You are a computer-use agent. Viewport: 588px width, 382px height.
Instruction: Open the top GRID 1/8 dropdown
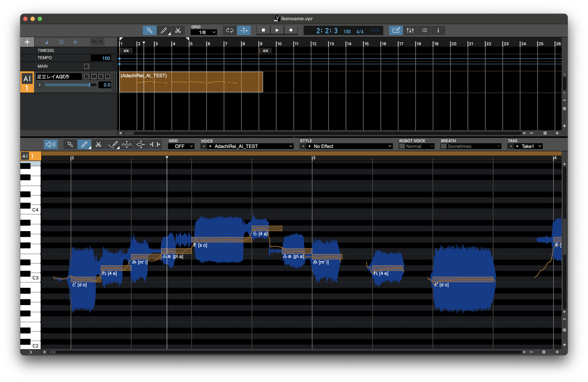pyautogui.click(x=204, y=32)
